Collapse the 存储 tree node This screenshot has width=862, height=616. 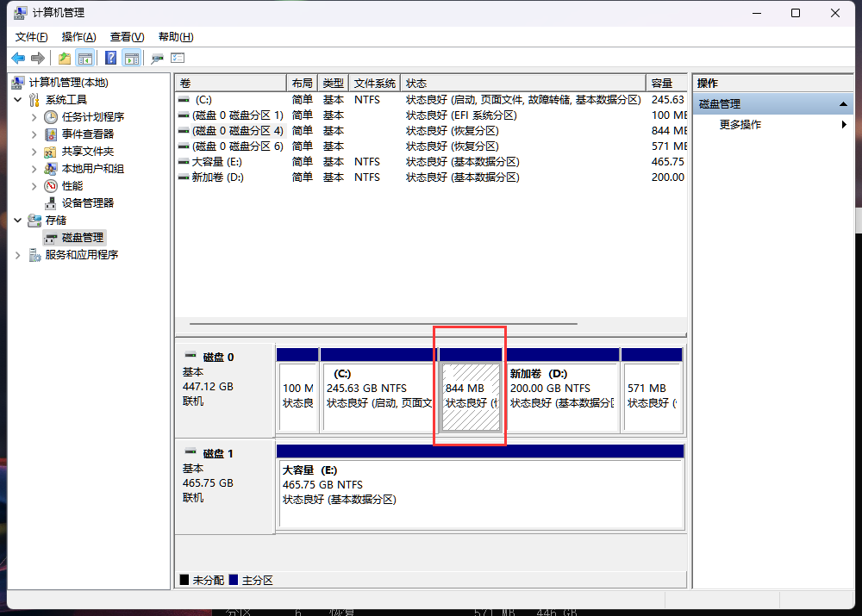tap(17, 221)
